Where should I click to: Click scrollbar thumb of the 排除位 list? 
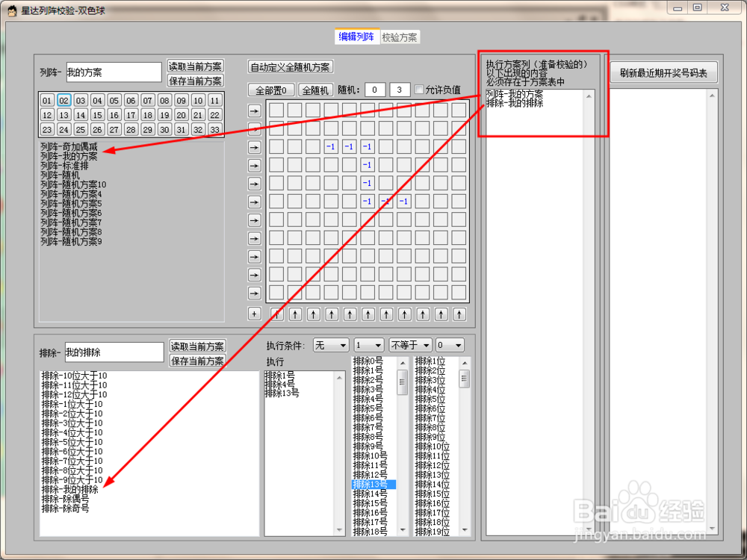pyautogui.click(x=465, y=379)
